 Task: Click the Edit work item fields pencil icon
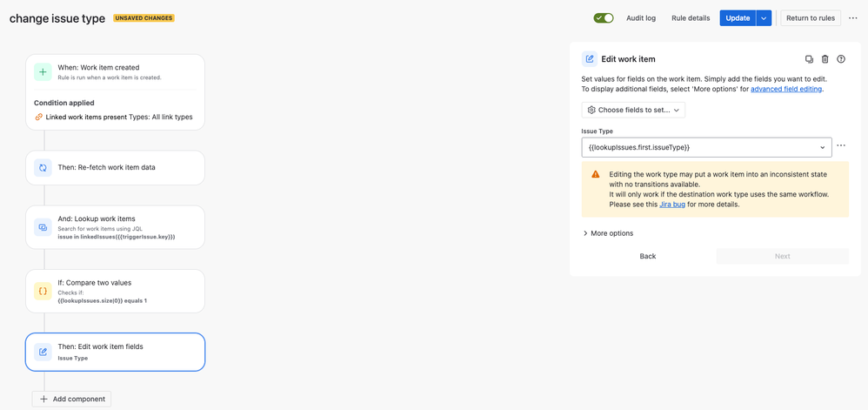pyautogui.click(x=43, y=352)
